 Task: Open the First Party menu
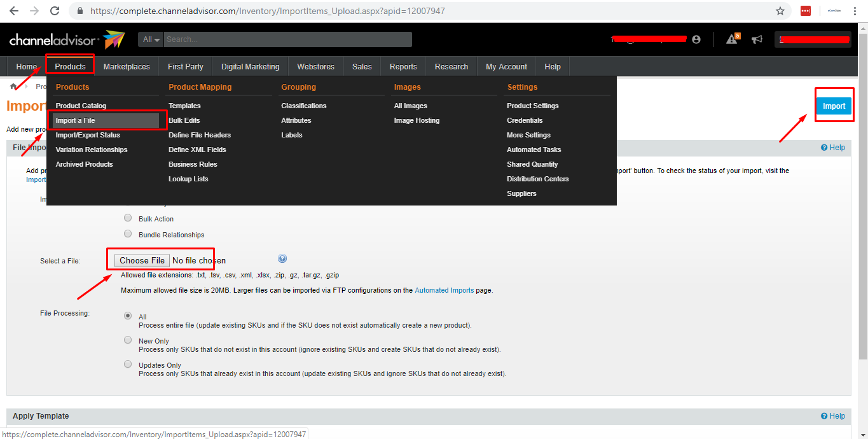(186, 67)
